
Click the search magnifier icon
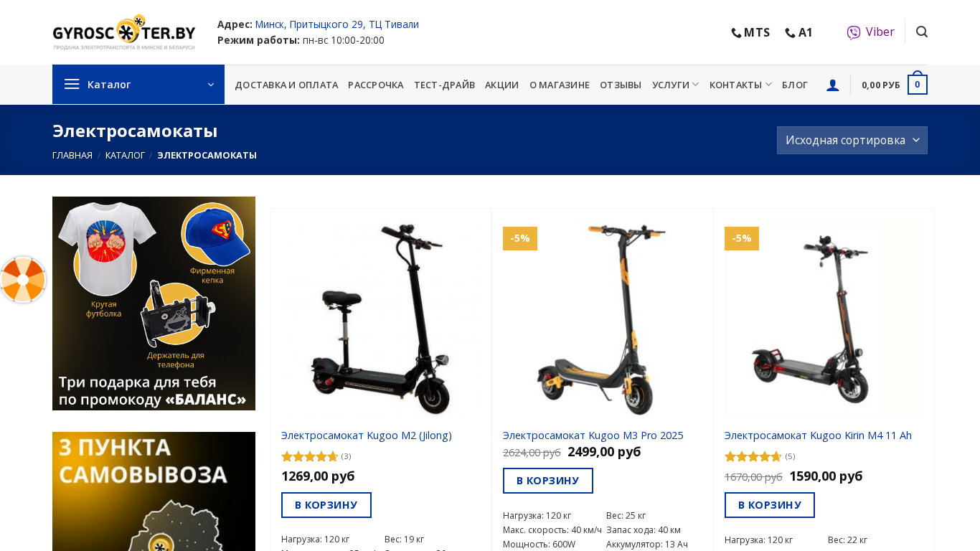click(922, 32)
